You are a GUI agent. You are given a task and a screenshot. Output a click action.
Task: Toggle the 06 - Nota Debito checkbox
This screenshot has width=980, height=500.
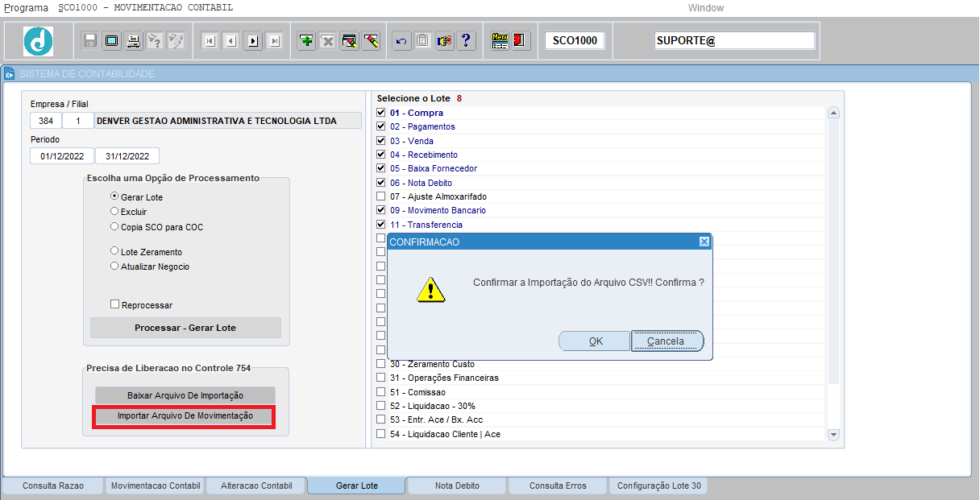point(381,183)
